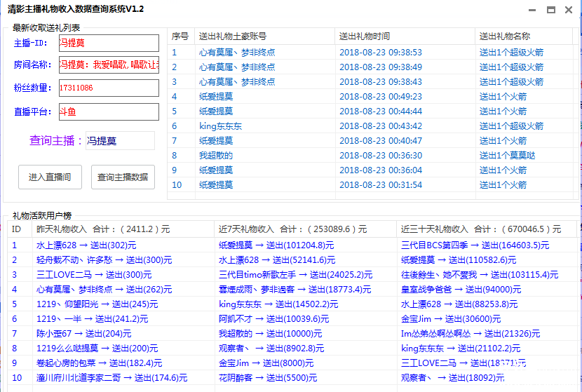Viewport: 582px width, 392px height.
Task: Click the 序号 column header
Action: coord(180,36)
